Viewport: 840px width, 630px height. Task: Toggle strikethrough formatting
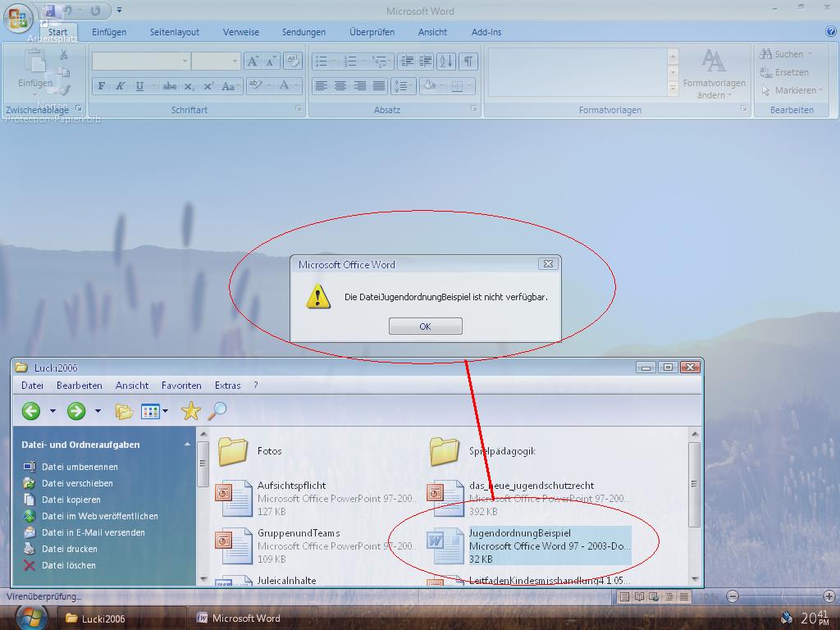[x=170, y=85]
